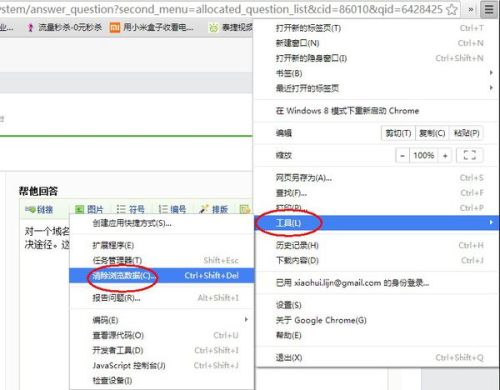The height and width of the screenshot is (390, 500).
Task: Expand 最近打开的标签页 submenu
Action: click(x=377, y=88)
